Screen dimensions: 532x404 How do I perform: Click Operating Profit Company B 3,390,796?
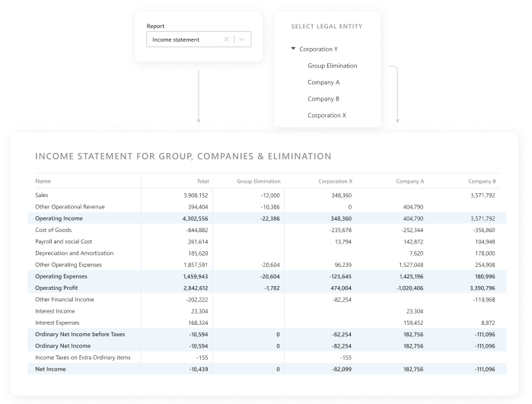coord(483,288)
